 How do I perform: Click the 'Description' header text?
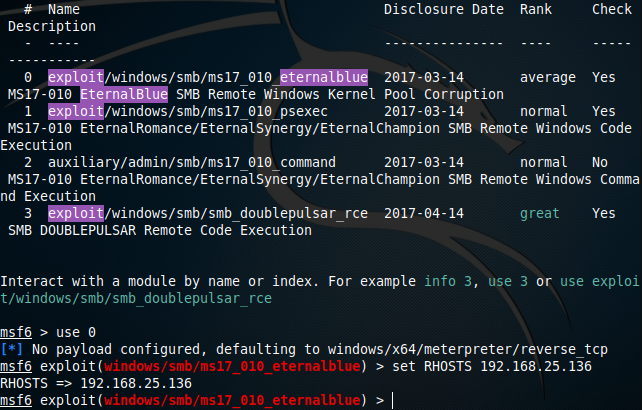point(52,26)
